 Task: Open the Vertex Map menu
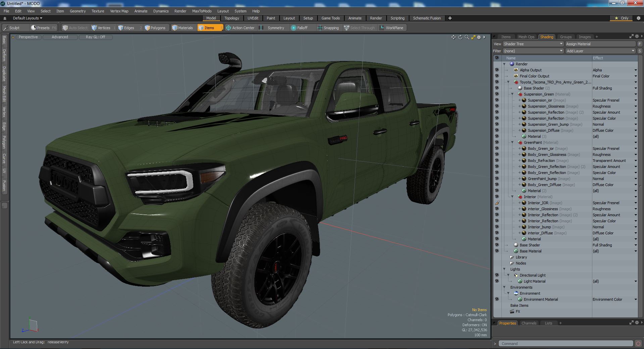point(119,11)
